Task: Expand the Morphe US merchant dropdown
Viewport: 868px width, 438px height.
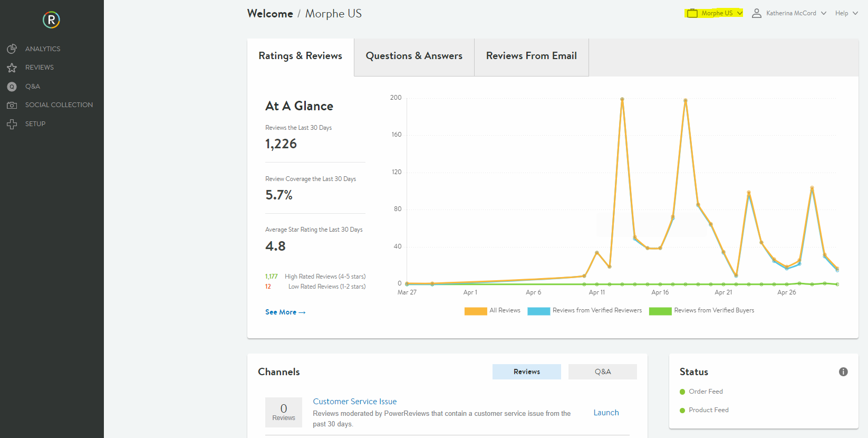Action: 715,13
